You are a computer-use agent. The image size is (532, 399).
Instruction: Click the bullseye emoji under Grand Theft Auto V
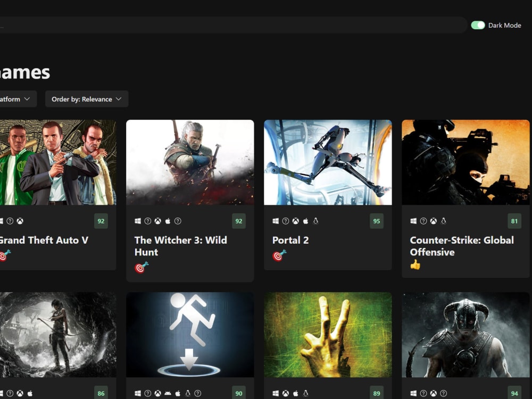[x=5, y=255]
